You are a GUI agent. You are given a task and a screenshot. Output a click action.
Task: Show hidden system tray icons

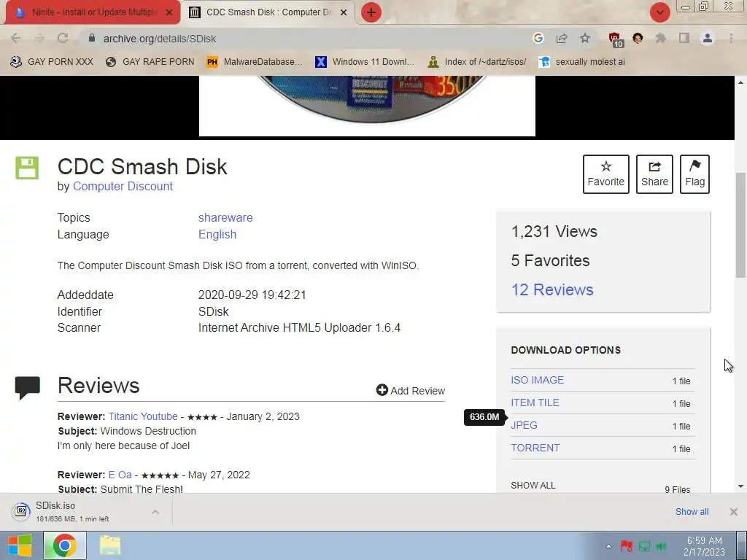point(608,546)
